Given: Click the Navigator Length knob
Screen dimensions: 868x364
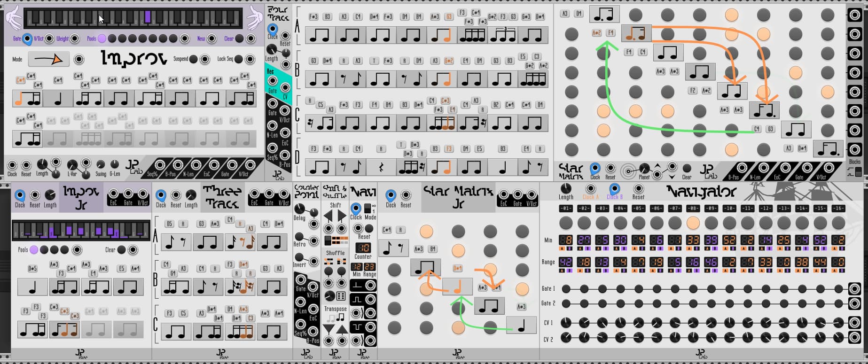Looking at the screenshot, I should [566, 189].
